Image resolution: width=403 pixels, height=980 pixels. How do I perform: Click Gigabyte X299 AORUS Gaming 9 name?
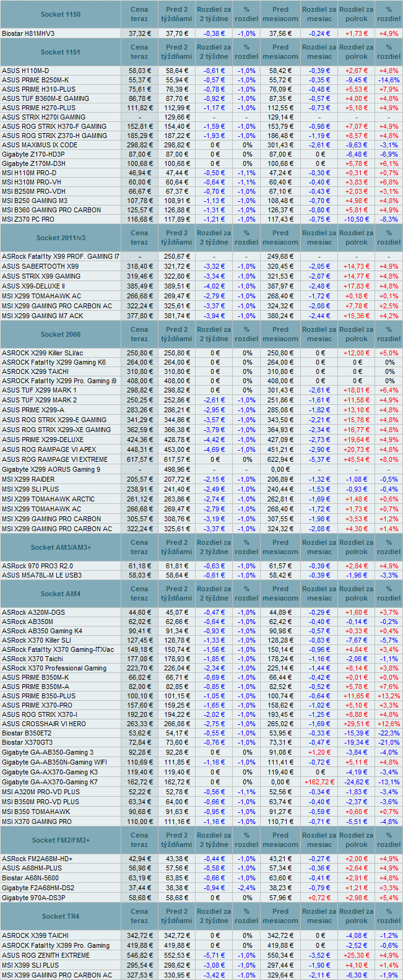click(51, 469)
